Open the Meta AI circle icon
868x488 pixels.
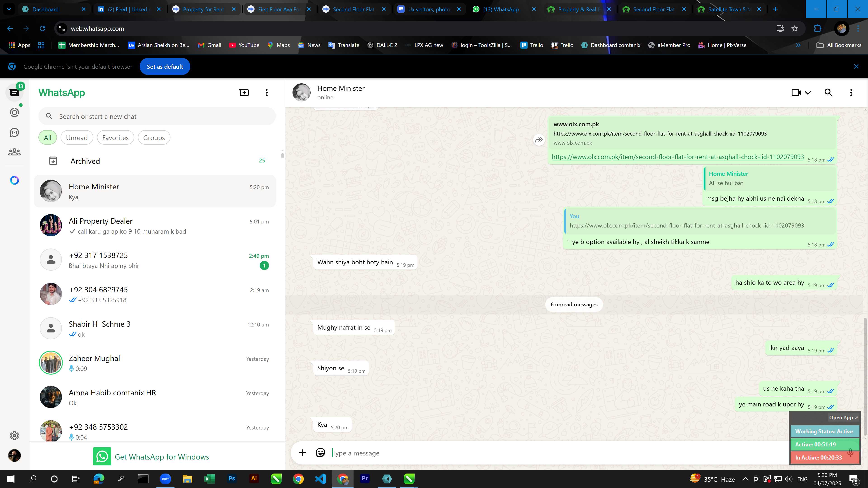tap(14, 181)
